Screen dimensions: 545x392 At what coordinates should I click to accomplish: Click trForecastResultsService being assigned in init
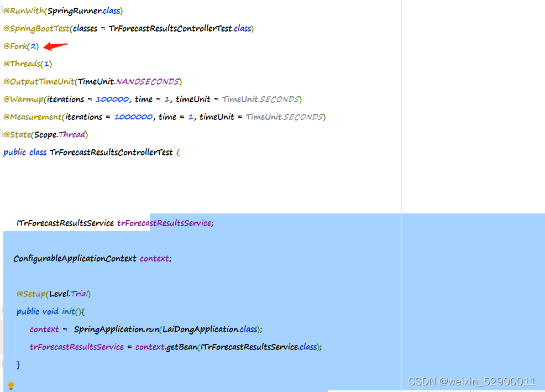[77, 347]
